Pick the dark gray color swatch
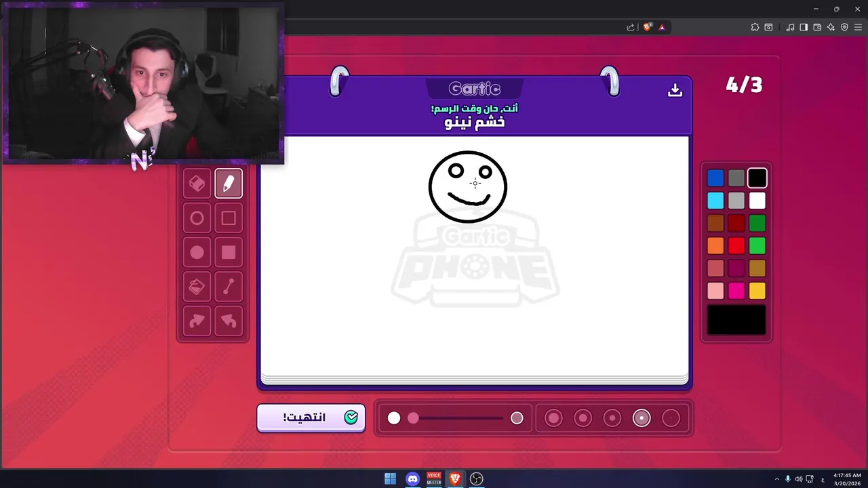The width and height of the screenshot is (868, 488). click(736, 178)
